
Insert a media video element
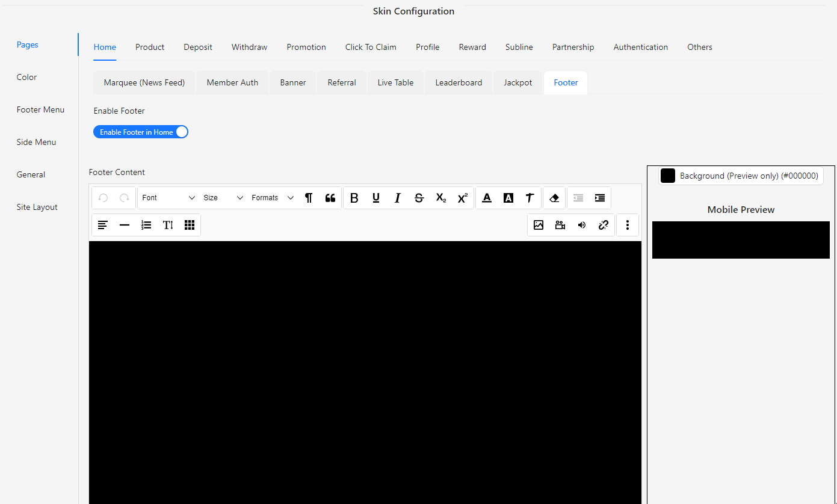[x=560, y=224]
